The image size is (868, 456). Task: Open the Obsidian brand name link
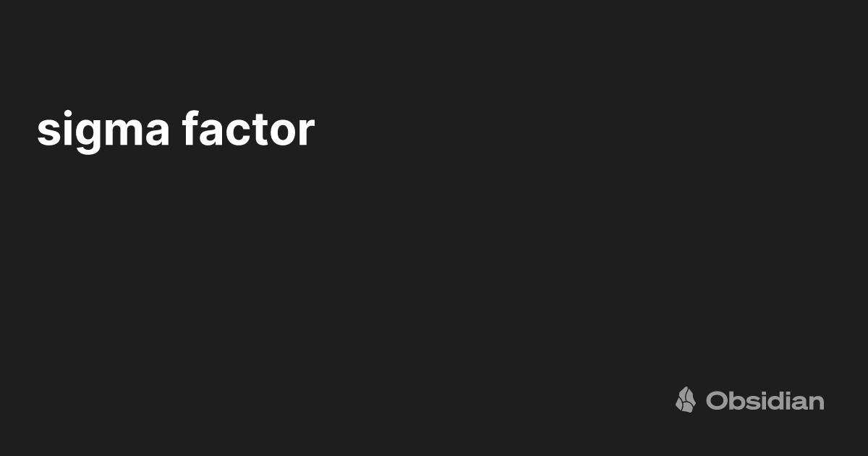(x=765, y=400)
